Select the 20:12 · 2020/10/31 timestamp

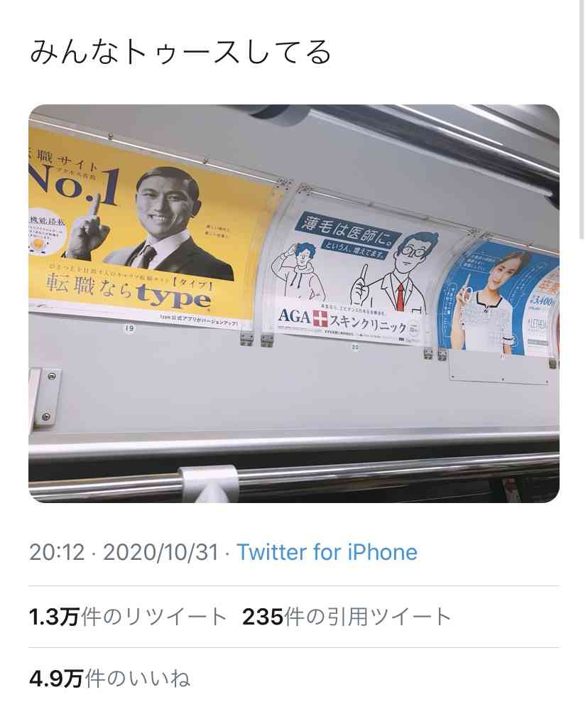pyautogui.click(x=124, y=551)
